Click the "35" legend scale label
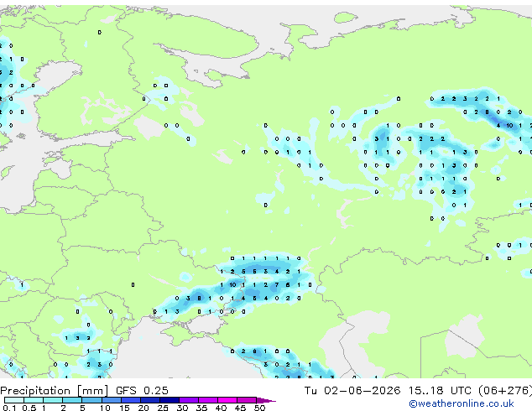The image size is (532, 411). coord(201,408)
